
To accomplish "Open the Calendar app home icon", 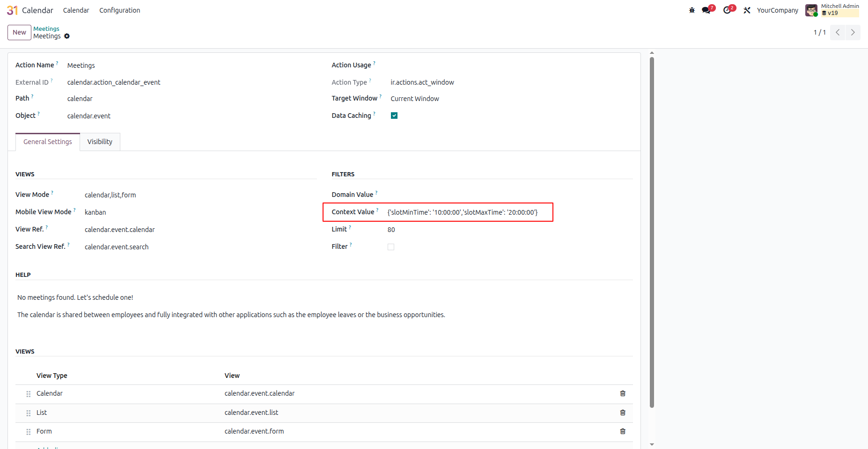I will coord(12,10).
